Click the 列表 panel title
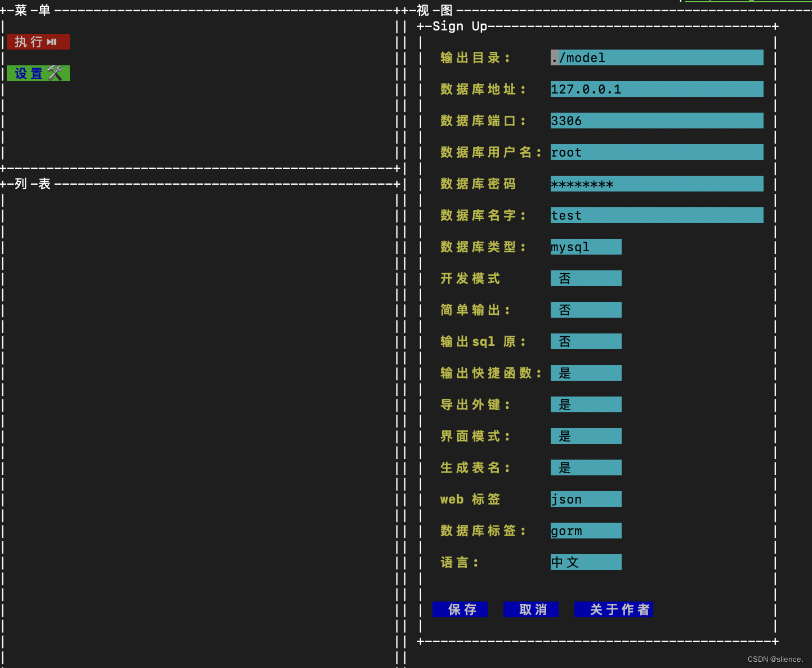This screenshot has width=812, height=668. point(33,184)
